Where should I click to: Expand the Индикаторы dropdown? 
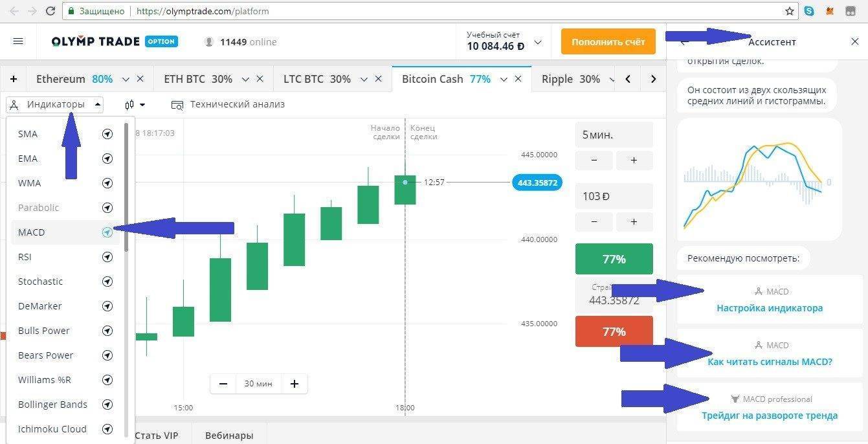(x=55, y=104)
